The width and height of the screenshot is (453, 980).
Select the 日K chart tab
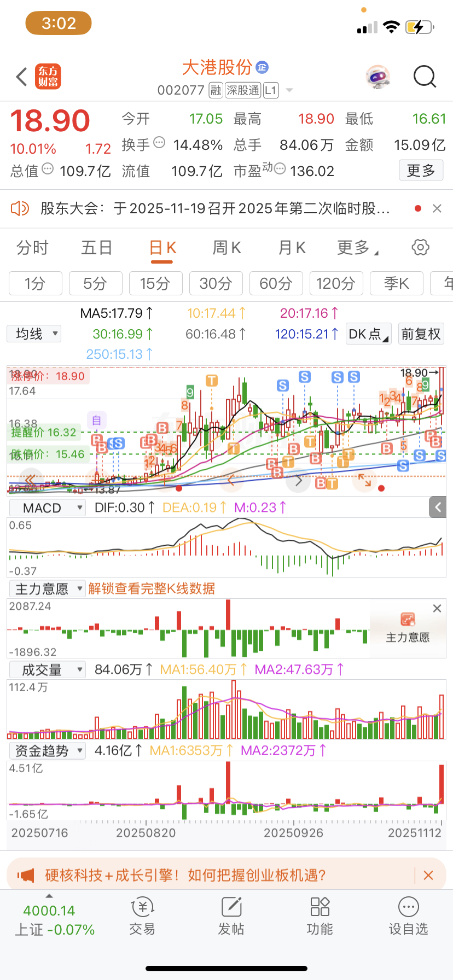tap(162, 248)
